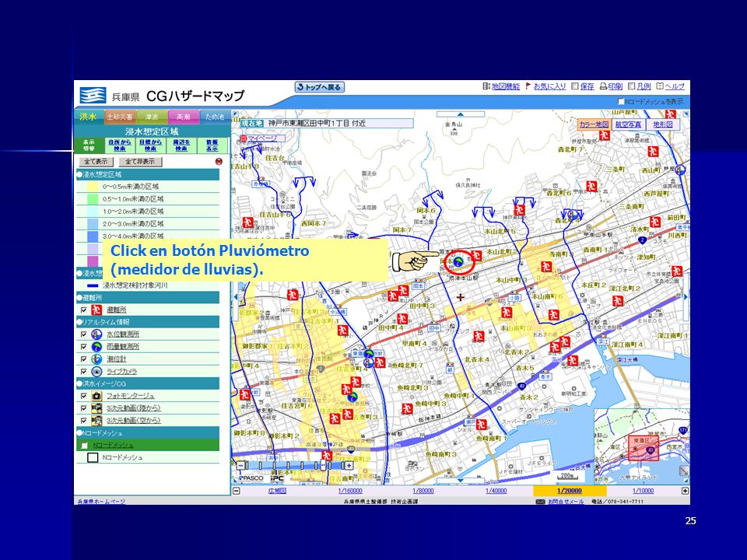Click the plus icon on the scale bar
Screen dimensions: 747x560
click(685, 491)
